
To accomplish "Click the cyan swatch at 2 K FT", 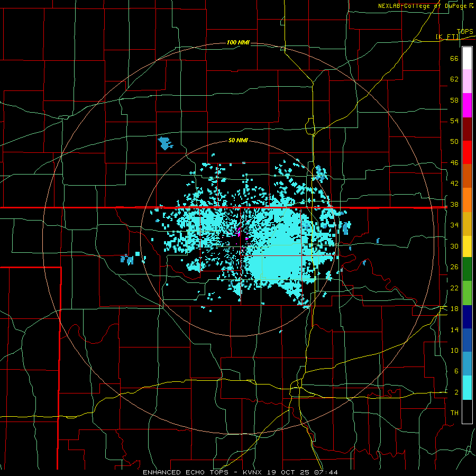I will click(x=467, y=388).
